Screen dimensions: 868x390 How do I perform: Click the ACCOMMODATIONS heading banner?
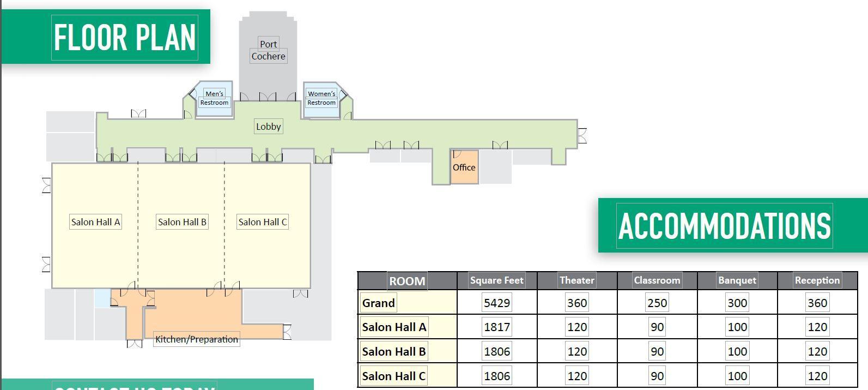(x=724, y=226)
